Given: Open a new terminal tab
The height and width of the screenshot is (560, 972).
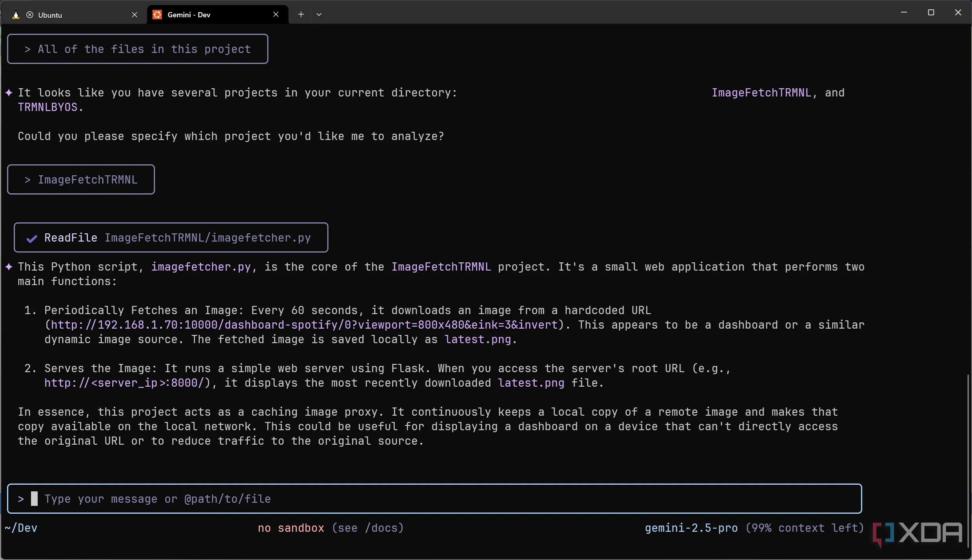Looking at the screenshot, I should (x=301, y=15).
